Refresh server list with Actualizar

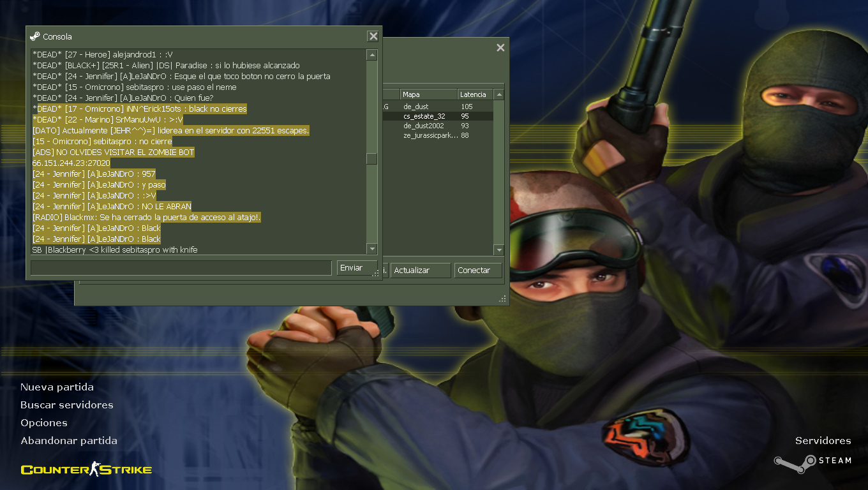(x=419, y=271)
